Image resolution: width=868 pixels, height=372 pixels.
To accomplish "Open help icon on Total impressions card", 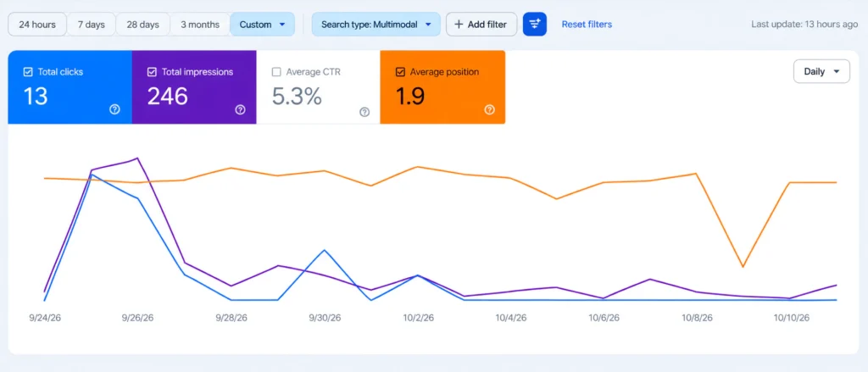I will [240, 109].
